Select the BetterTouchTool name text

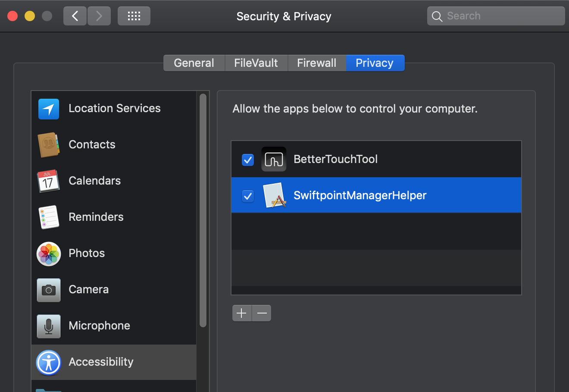336,159
